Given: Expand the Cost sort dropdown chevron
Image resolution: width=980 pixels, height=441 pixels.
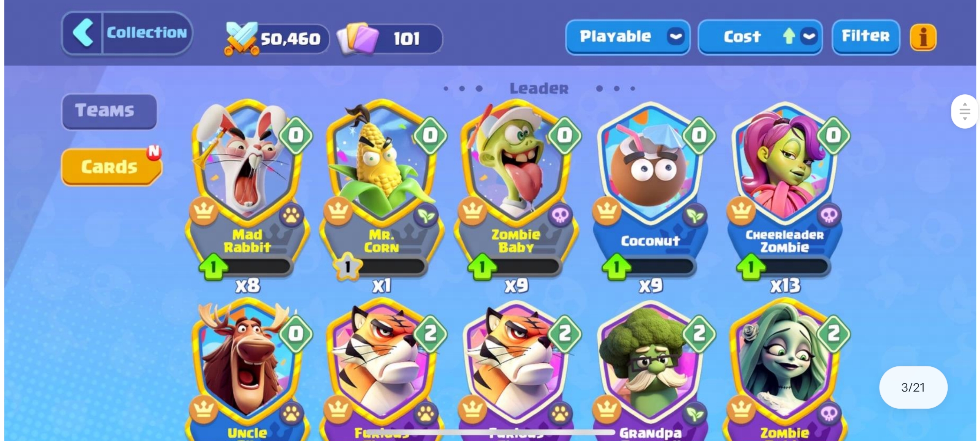Looking at the screenshot, I should pyautogui.click(x=809, y=37).
